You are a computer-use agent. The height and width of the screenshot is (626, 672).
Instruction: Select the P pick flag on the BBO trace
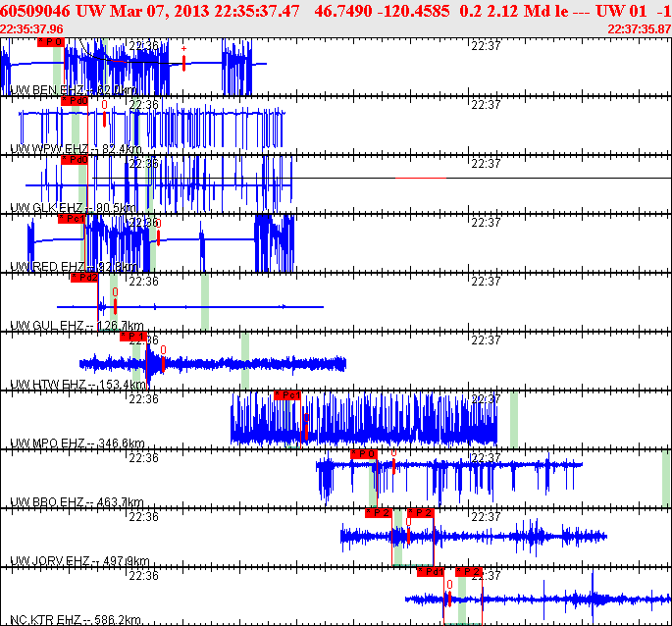[363, 453]
